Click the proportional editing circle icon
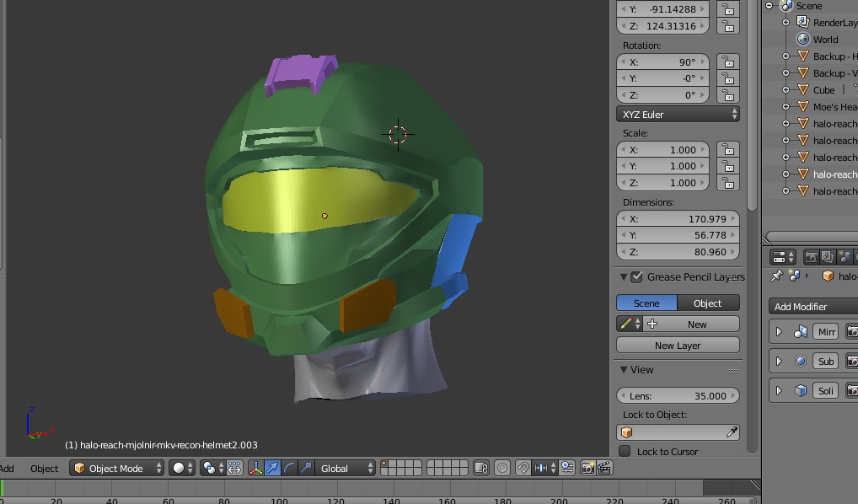 coord(502,469)
